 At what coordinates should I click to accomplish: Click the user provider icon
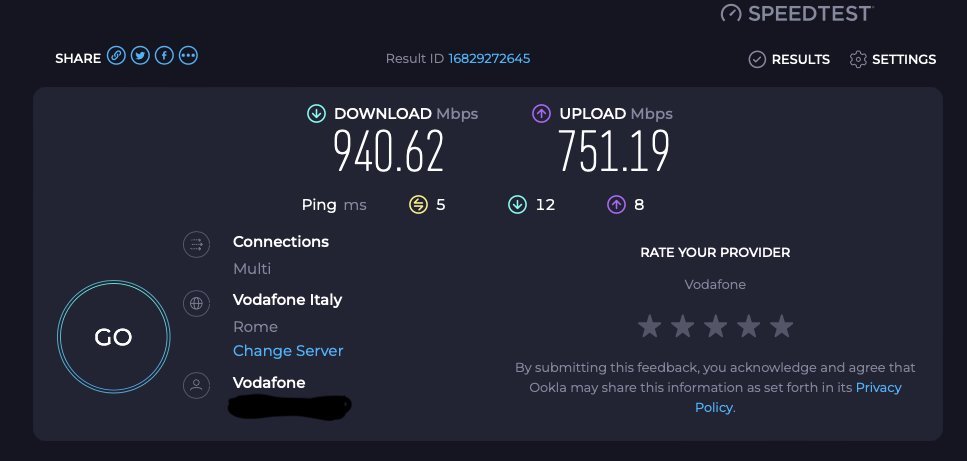click(x=196, y=385)
